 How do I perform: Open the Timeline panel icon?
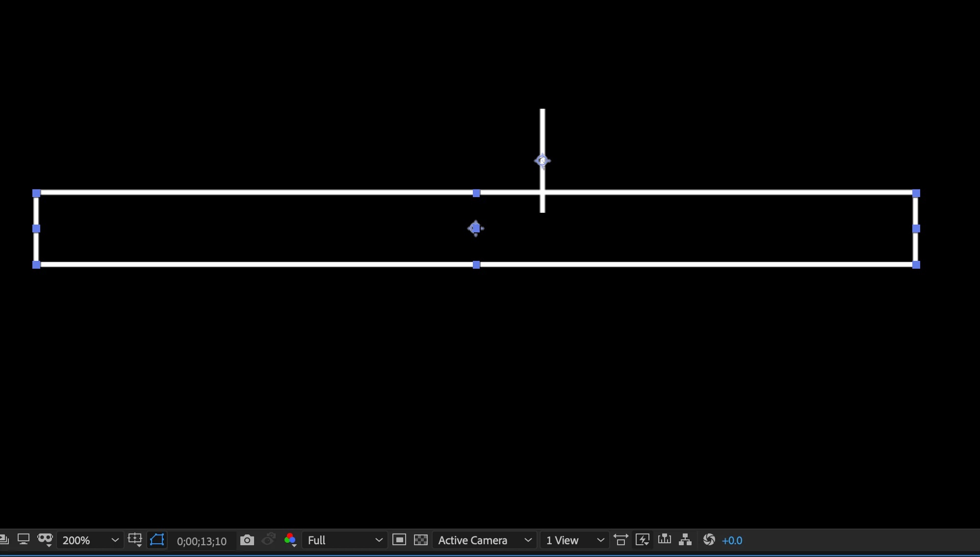(x=665, y=539)
